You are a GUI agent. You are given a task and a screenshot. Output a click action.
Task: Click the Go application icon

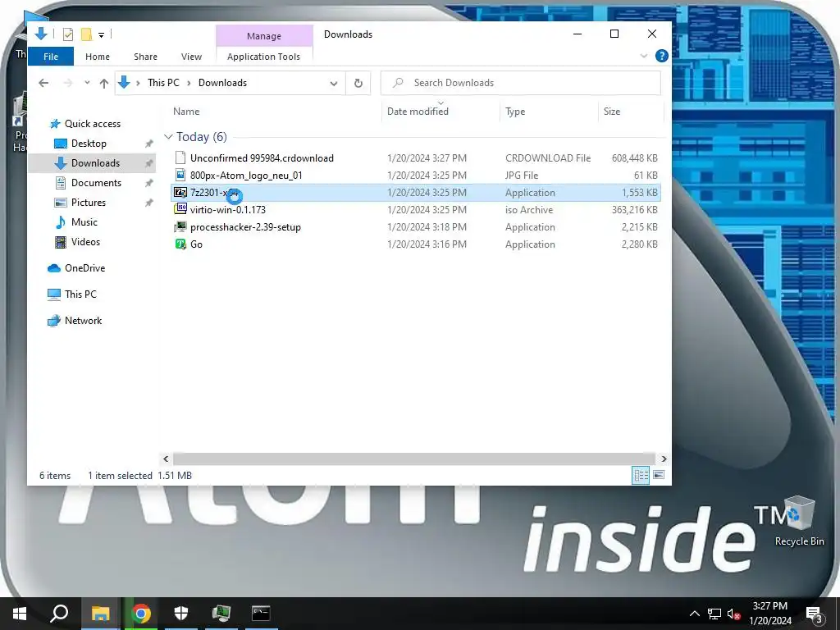click(x=180, y=244)
